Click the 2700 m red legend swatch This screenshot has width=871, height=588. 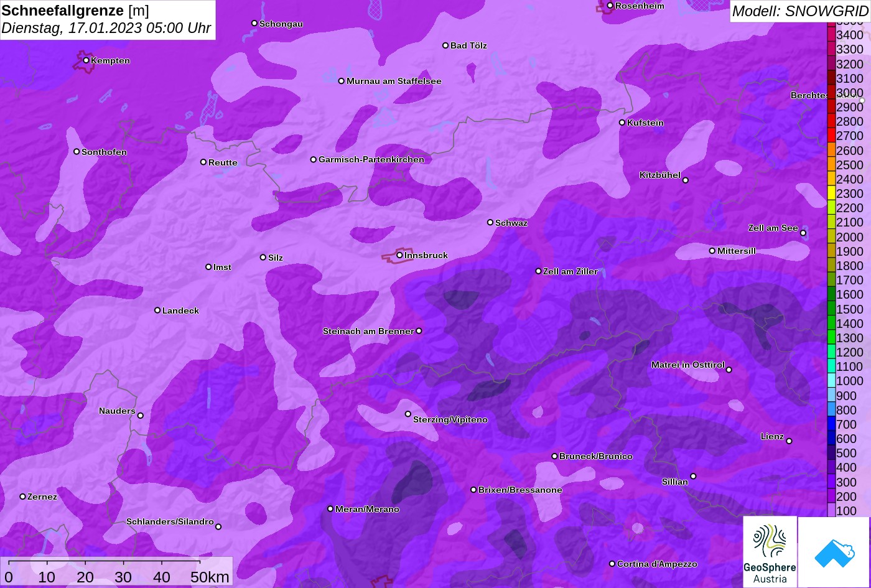pos(831,136)
